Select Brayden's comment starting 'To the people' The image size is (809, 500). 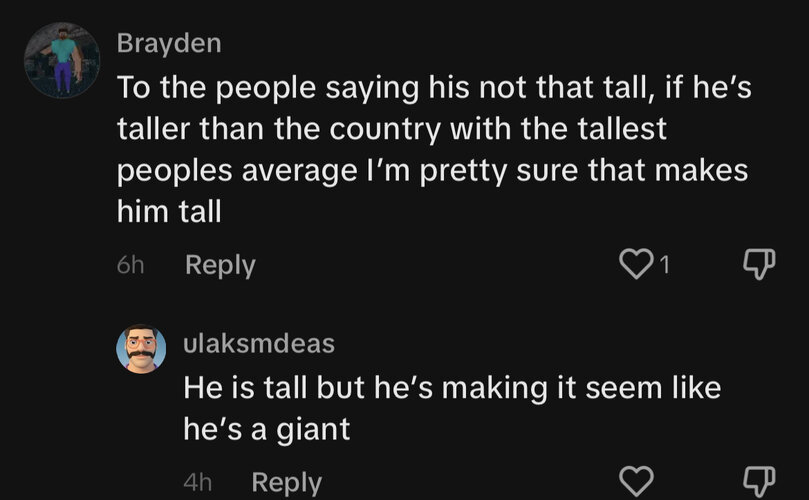tap(434, 149)
